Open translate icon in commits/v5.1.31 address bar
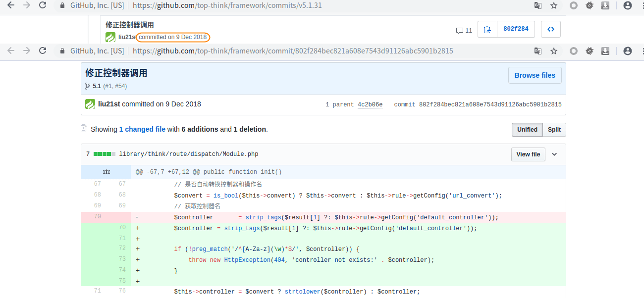 pos(538,6)
